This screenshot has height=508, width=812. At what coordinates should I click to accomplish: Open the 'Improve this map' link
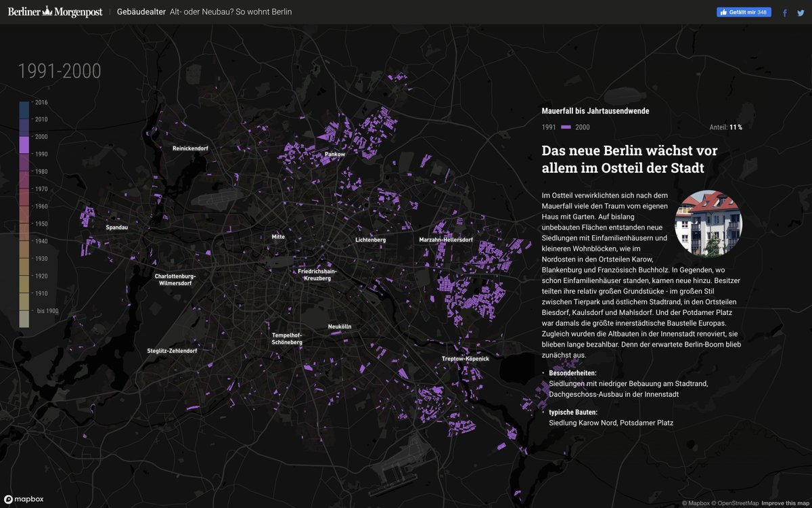point(785,503)
